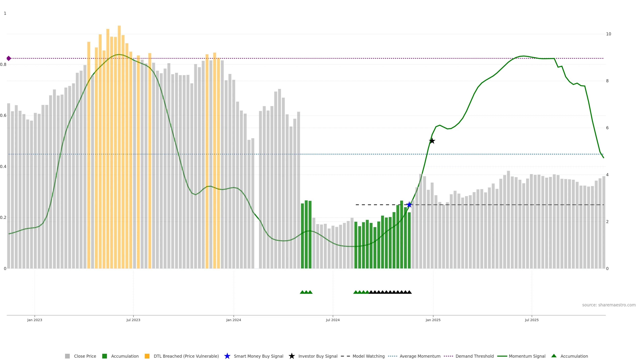Screen dimensions: 644x362
Task: Click the blue star legend icon
Action: [x=227, y=356]
